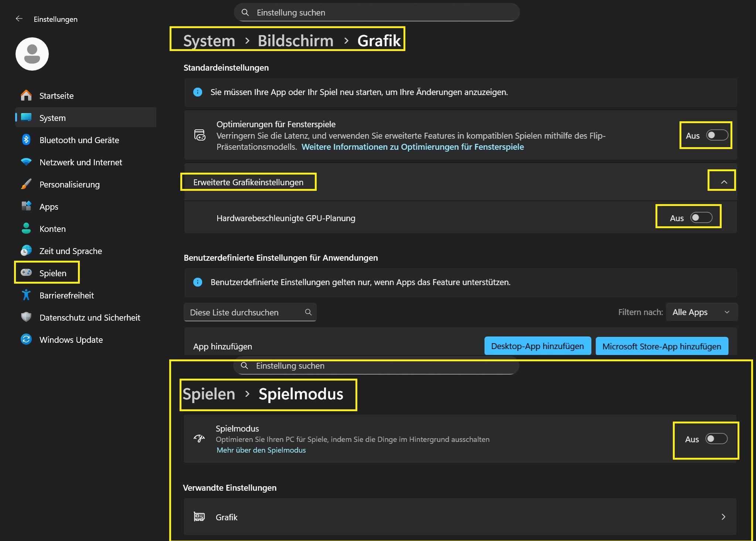Click the user profile avatar icon
This screenshot has height=541, width=756.
click(32, 54)
